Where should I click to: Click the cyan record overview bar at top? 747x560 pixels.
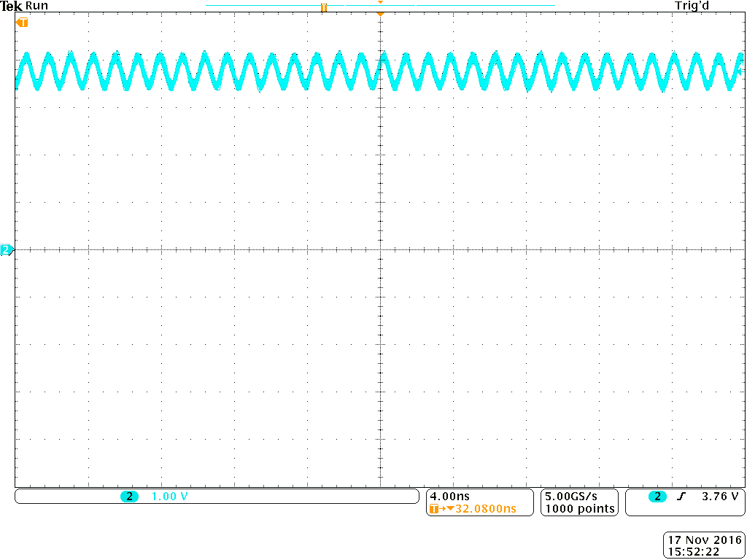(x=380, y=5)
